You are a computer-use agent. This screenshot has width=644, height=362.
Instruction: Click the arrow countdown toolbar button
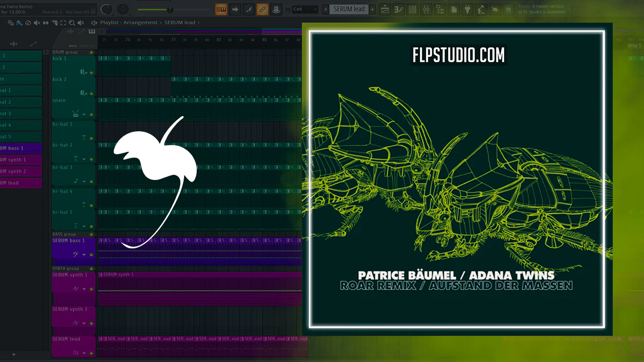coord(235,9)
